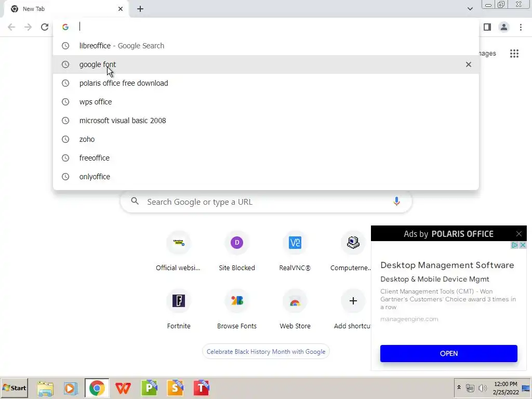Open the side panel icon
Viewport: 532px width, 399px height.
point(487,27)
